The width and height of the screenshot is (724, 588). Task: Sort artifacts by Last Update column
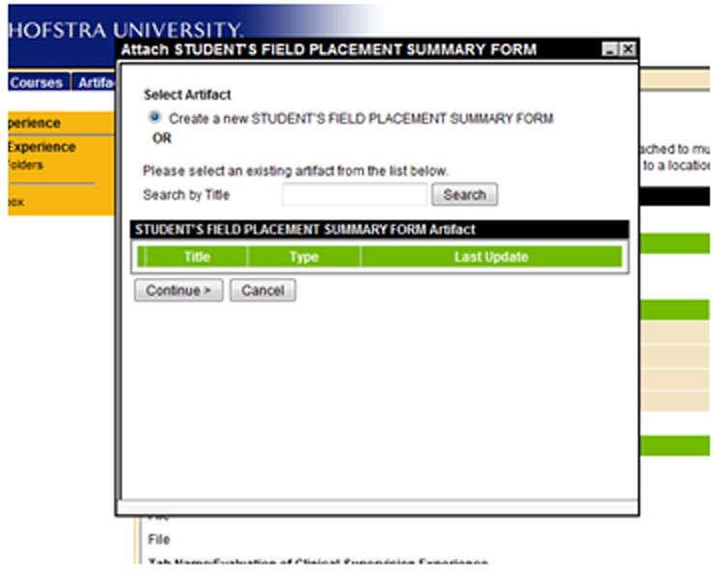coord(490,257)
